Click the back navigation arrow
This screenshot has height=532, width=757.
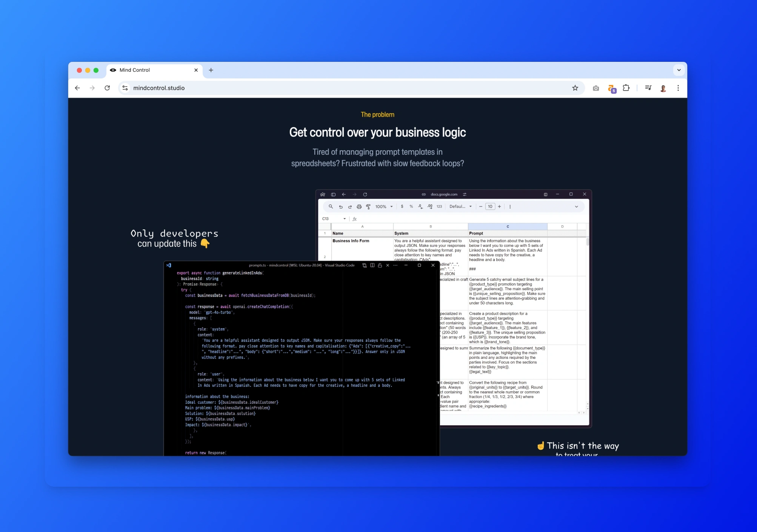click(77, 88)
